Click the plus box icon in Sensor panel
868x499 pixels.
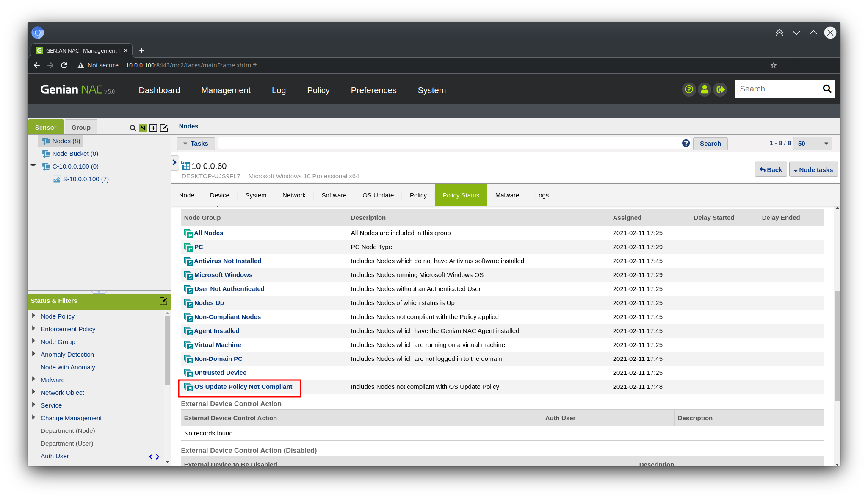(x=153, y=128)
